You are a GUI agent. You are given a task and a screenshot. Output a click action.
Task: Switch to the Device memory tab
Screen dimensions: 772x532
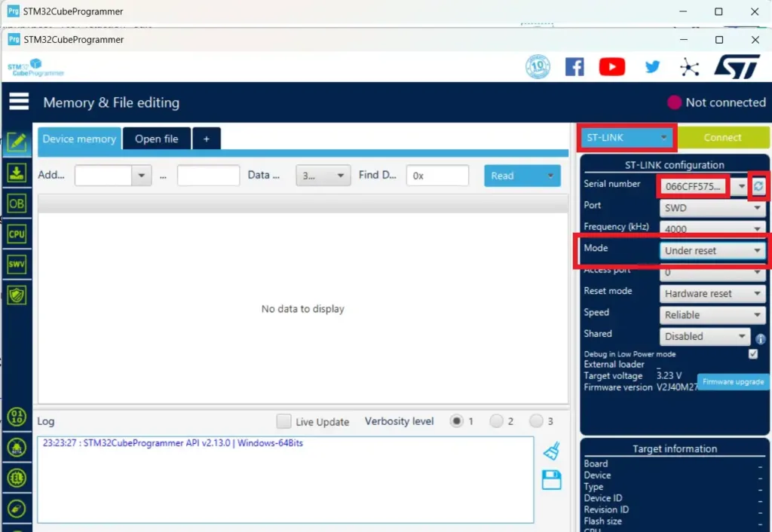point(79,139)
